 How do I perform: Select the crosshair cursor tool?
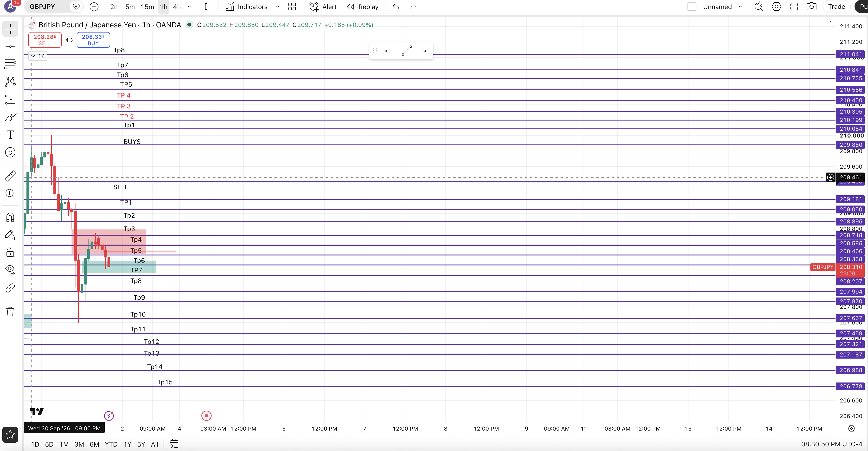point(10,29)
